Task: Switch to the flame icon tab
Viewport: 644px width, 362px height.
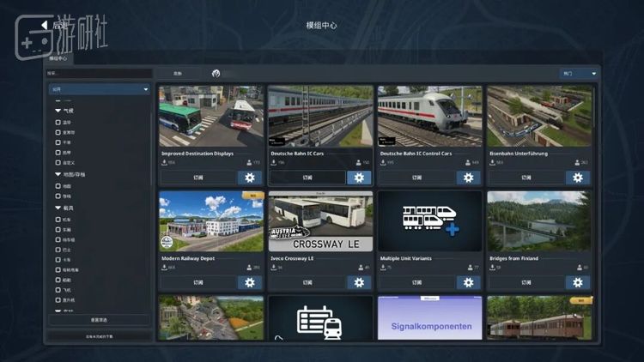Action: click(x=216, y=74)
